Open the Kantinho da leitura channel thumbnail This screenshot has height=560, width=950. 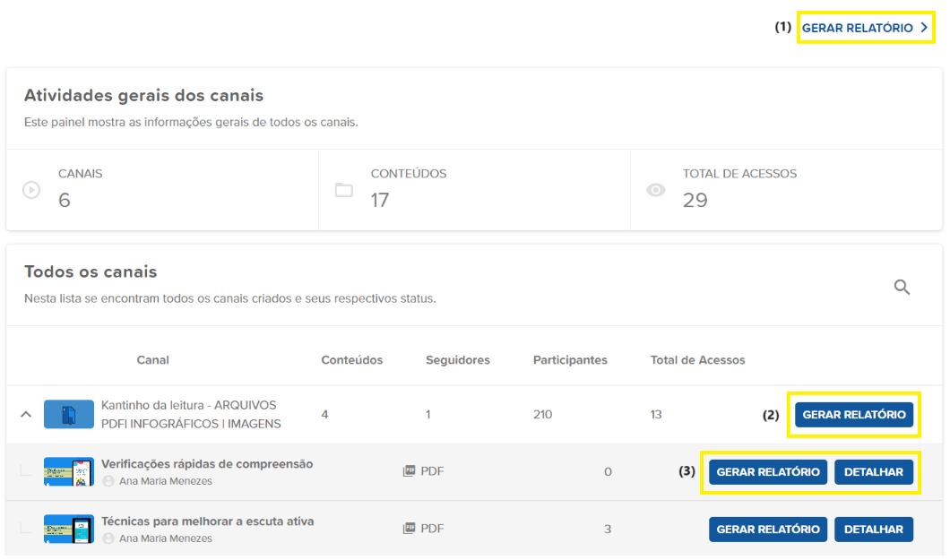[x=69, y=414]
